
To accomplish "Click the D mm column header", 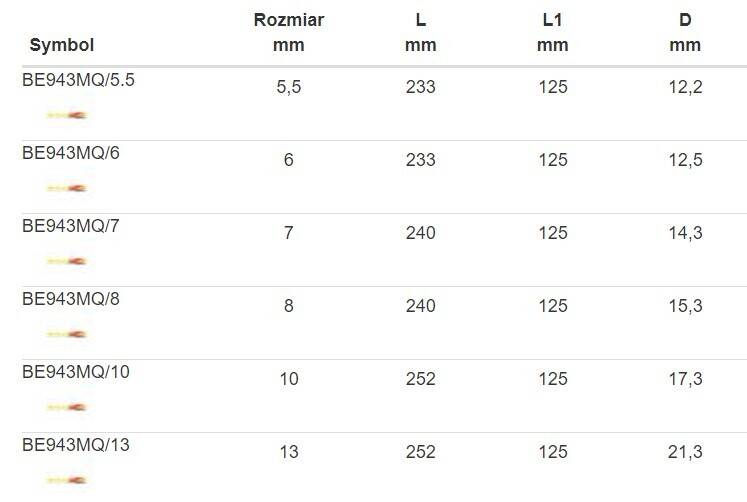I will (685, 32).
